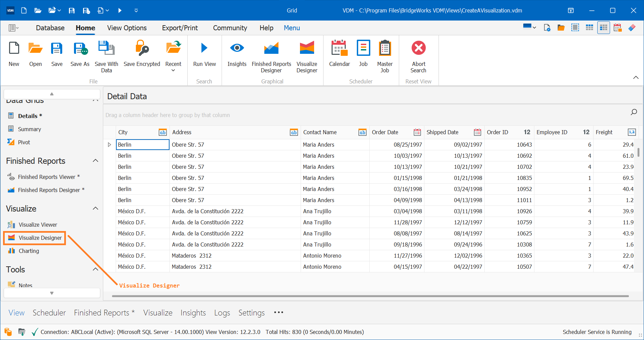
Task: Open the scheduler Calendar
Action: 339,54
